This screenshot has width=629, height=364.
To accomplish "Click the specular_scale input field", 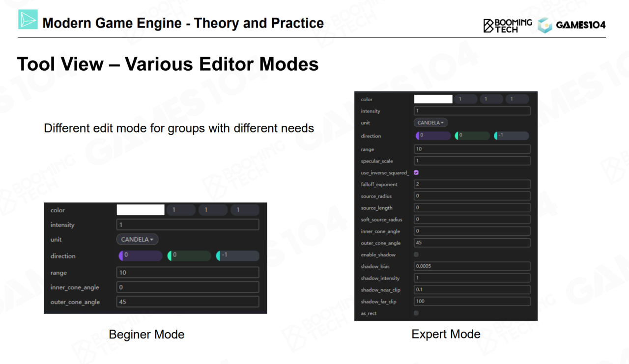I will click(x=472, y=161).
